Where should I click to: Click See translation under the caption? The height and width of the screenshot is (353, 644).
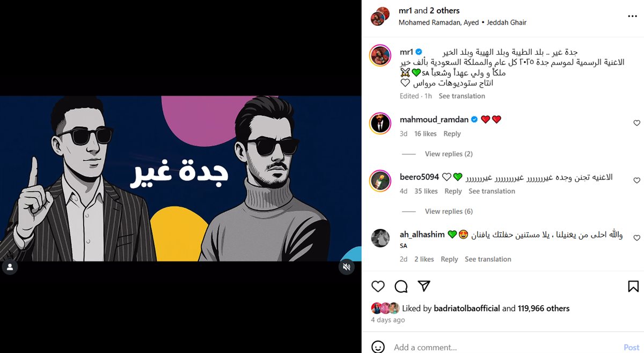[462, 96]
